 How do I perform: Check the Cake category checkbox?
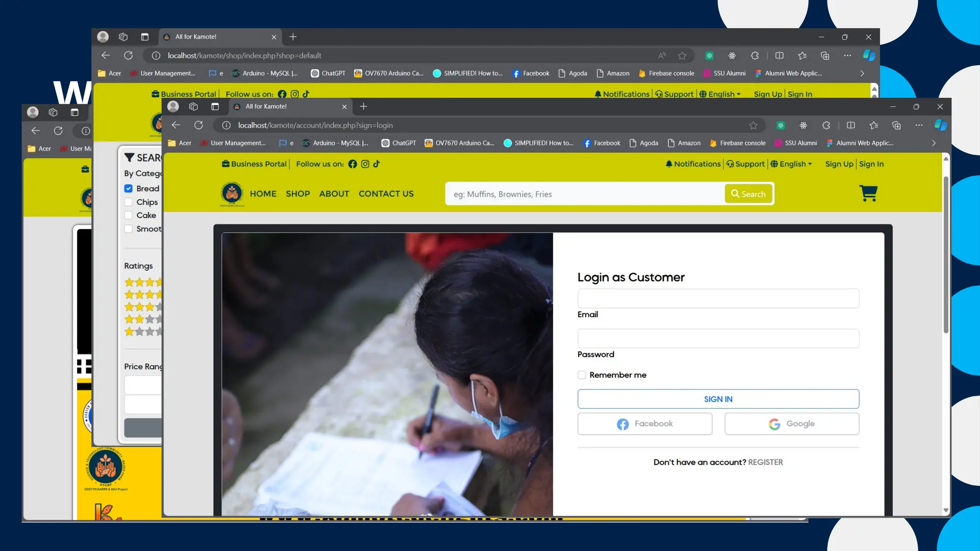coord(128,215)
